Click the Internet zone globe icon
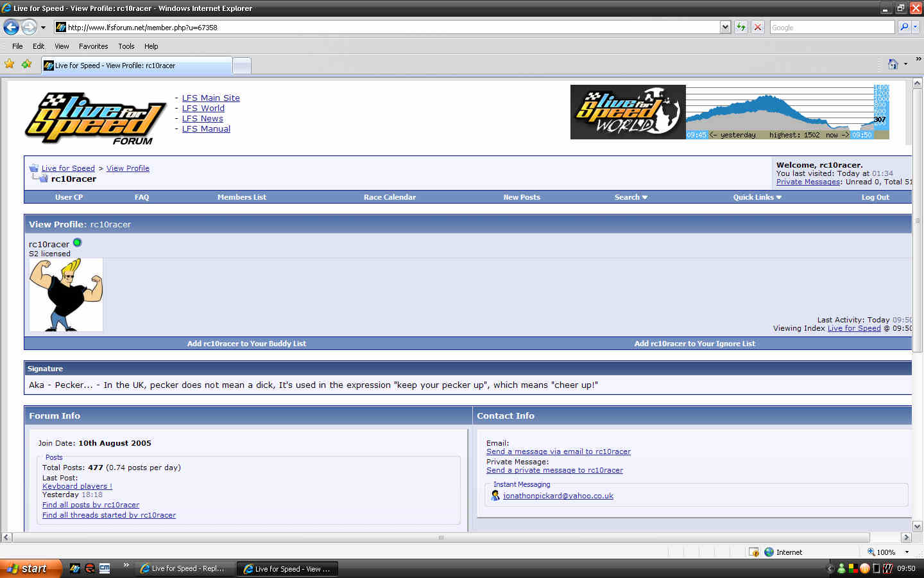 coord(769,552)
